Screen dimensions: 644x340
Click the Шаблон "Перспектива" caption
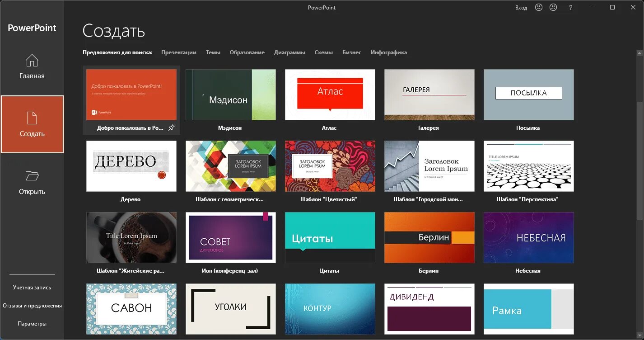click(527, 199)
